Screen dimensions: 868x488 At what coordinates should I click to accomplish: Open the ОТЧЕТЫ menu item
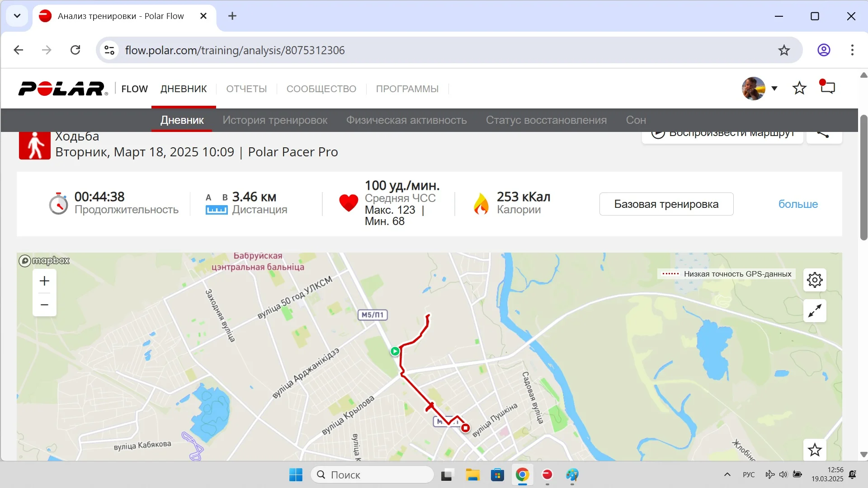point(246,89)
